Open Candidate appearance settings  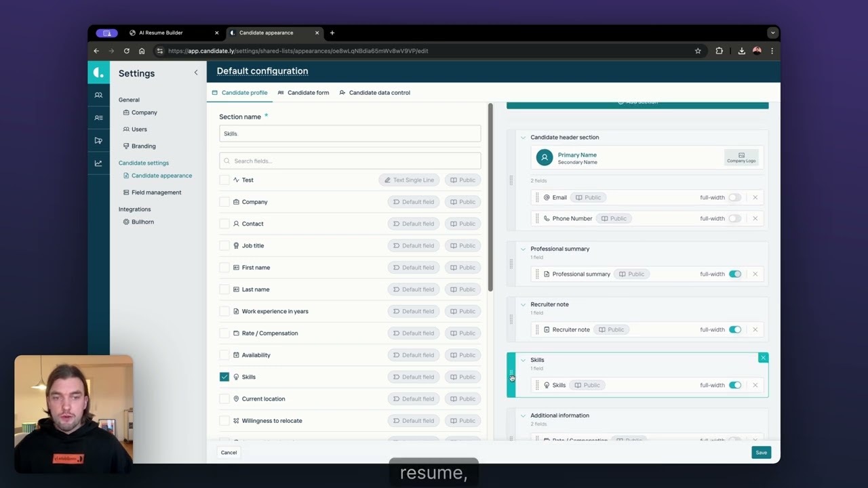pyautogui.click(x=157, y=176)
